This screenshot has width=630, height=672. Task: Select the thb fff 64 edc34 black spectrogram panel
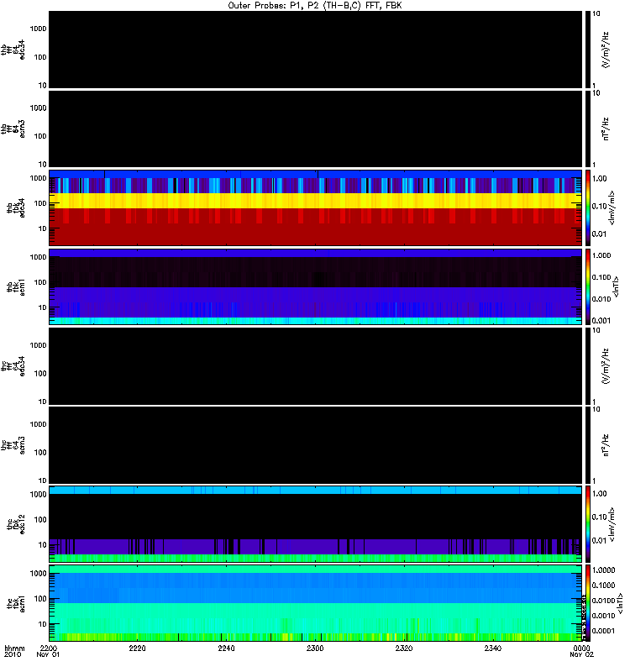tap(315, 50)
